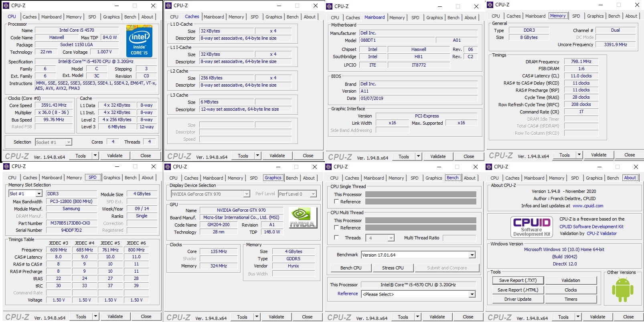Switch to the Memory tab in the About tab window
The image size is (644, 322).
coord(557,178)
